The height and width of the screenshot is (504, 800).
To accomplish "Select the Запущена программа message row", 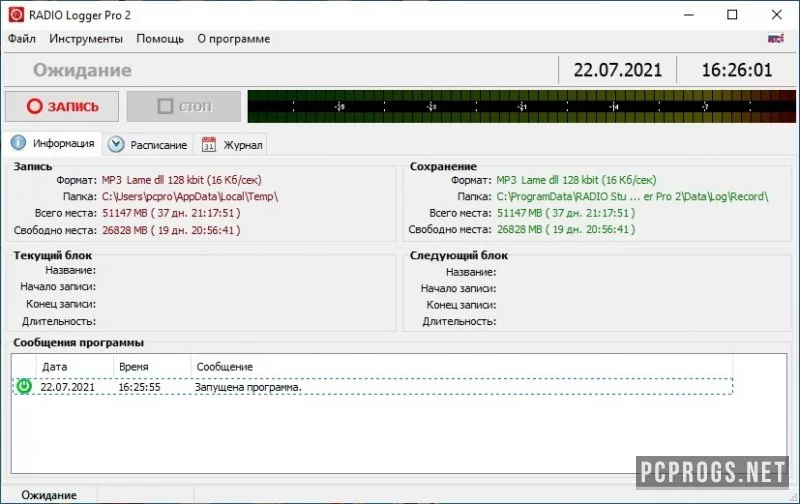I will (x=372, y=386).
